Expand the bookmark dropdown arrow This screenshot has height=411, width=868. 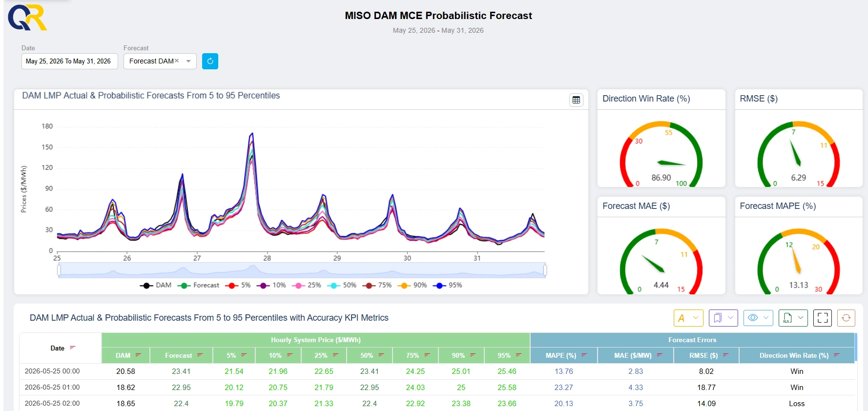pos(731,318)
